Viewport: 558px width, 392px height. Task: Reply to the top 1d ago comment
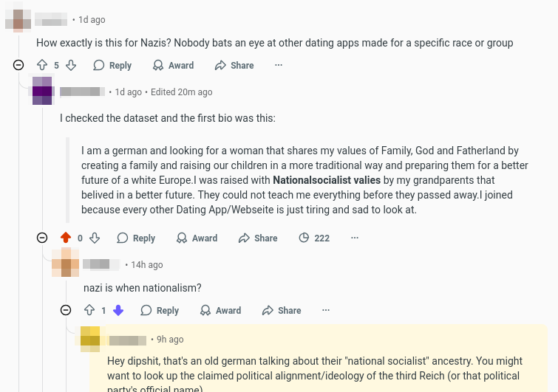click(112, 66)
